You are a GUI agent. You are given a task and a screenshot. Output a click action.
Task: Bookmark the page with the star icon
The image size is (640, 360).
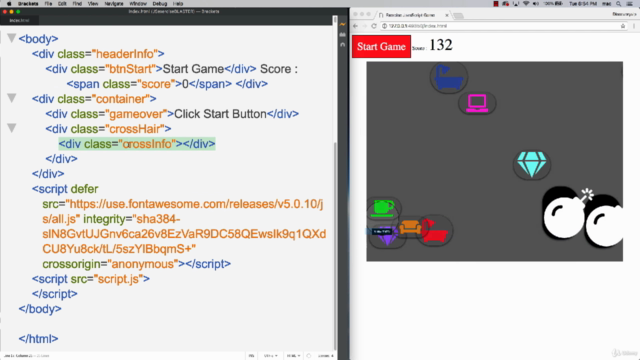tap(623, 26)
